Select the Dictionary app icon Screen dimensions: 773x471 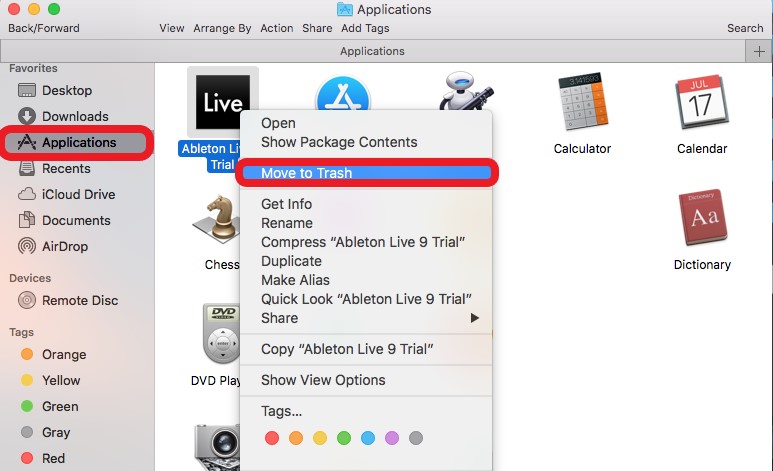click(703, 217)
